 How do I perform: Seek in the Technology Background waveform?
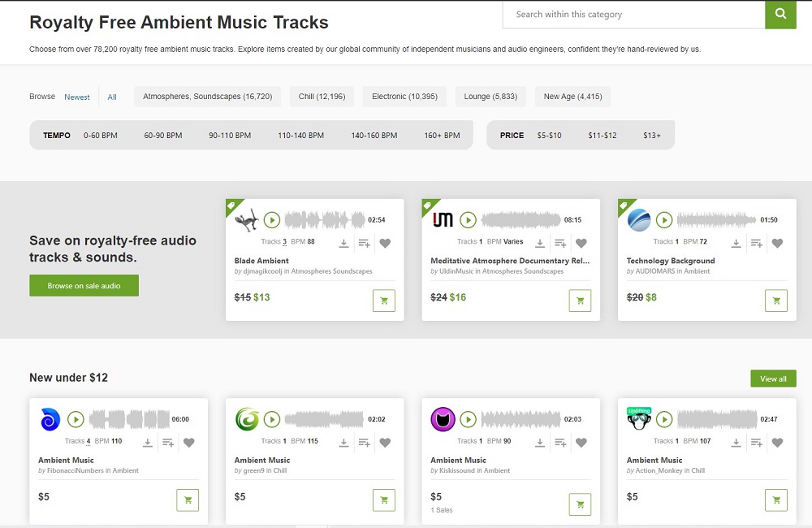716,220
